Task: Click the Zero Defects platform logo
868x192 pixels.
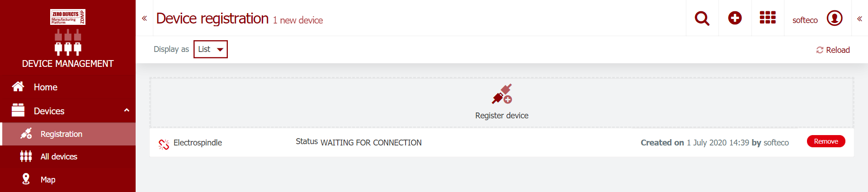Action: [x=68, y=17]
